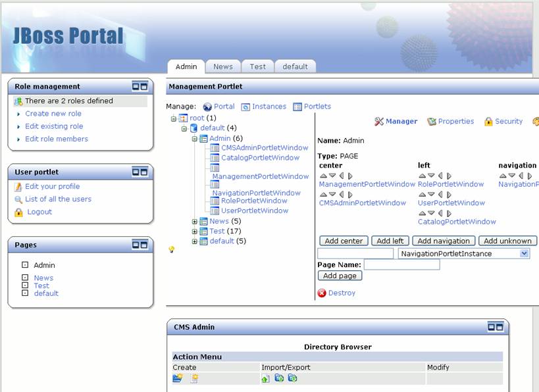539x392 pixels.
Task: Click up arrow above ManagementPortletWindow in center column
Action: coord(323,176)
